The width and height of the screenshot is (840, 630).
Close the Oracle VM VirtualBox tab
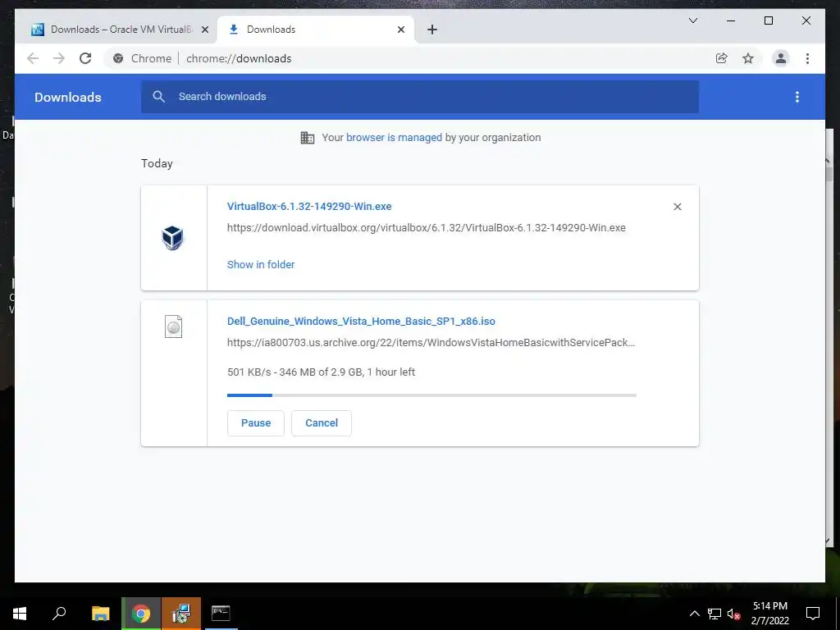pos(204,30)
